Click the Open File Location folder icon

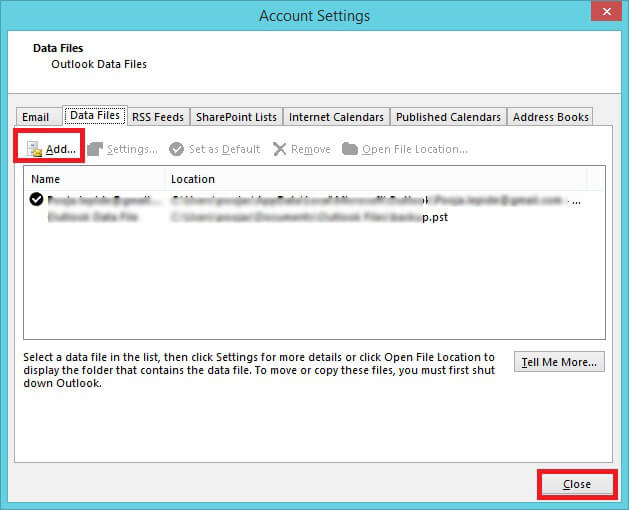(x=349, y=149)
